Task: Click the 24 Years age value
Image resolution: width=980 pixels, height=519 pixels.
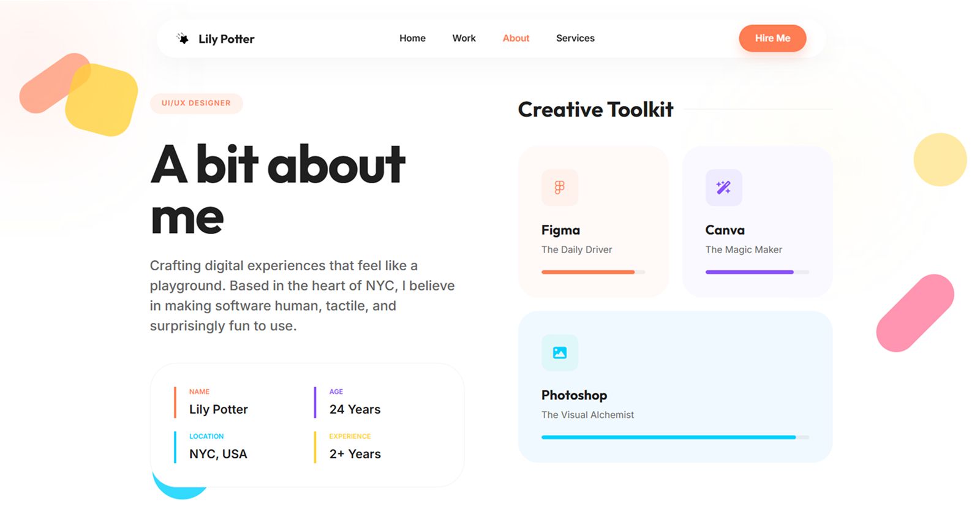Action: coord(355,409)
